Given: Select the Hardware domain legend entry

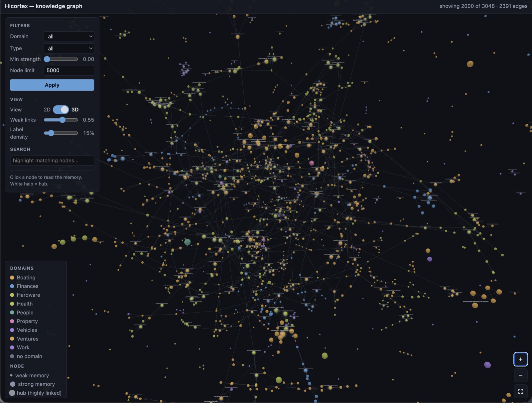Looking at the screenshot, I should [25, 295].
